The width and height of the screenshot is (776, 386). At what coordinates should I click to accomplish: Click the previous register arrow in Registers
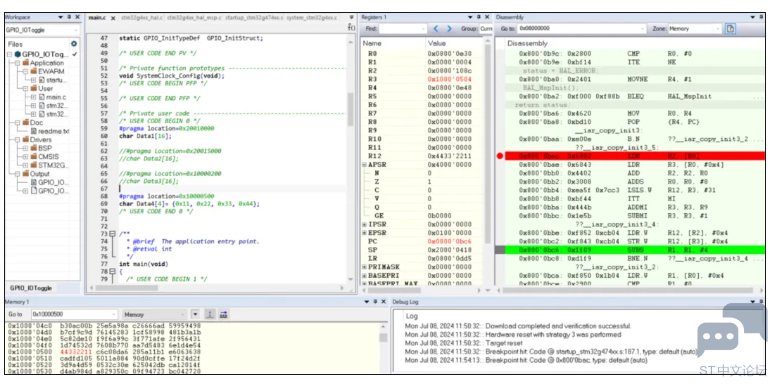[436, 29]
